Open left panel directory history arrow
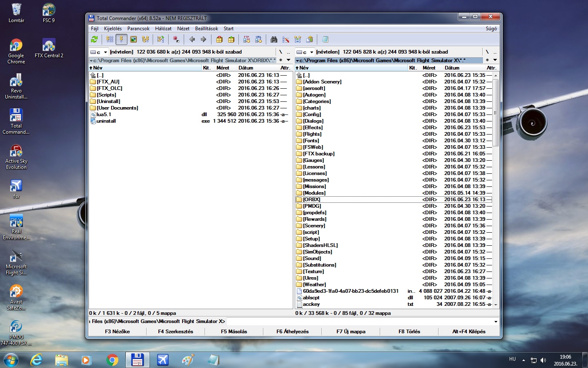Image resolution: width=588 pixels, height=368 pixels. click(x=288, y=60)
